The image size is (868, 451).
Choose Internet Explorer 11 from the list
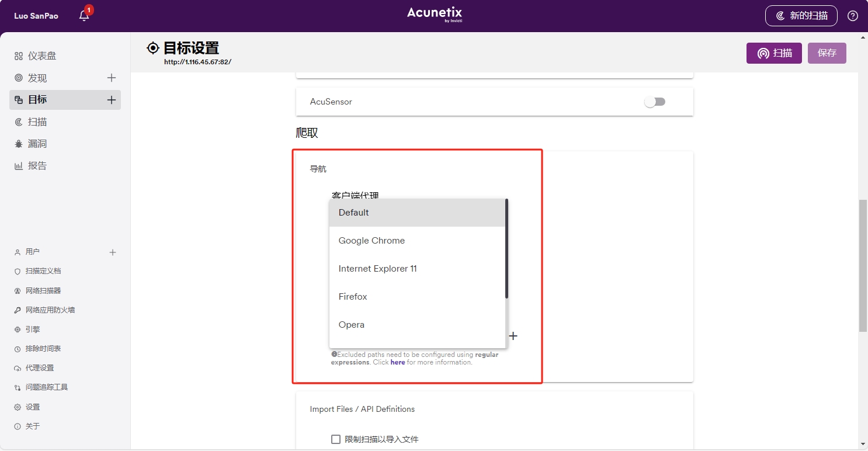(x=417, y=269)
